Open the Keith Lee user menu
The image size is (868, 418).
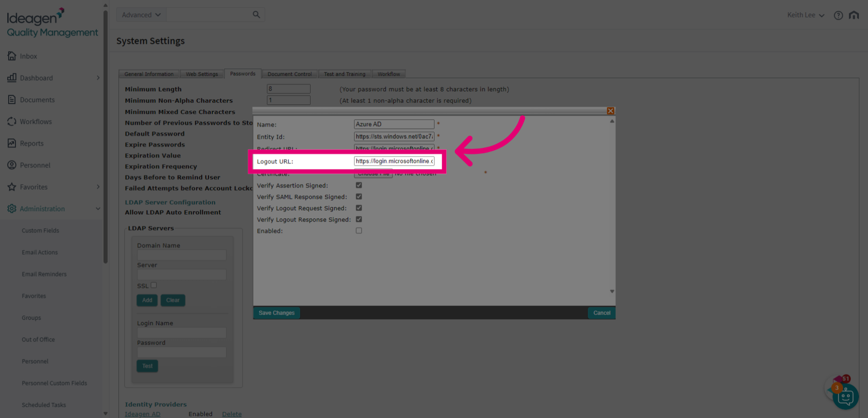805,15
